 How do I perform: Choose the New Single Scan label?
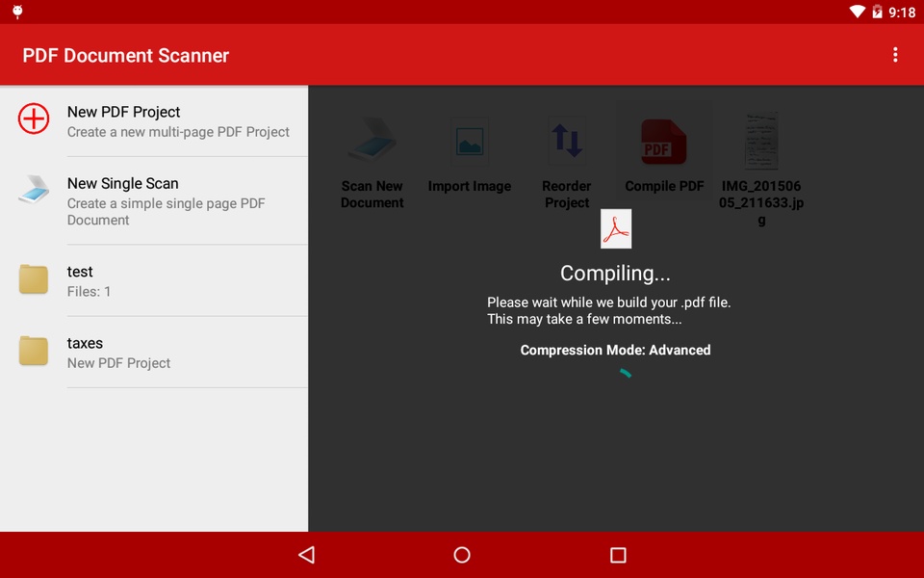pos(122,183)
